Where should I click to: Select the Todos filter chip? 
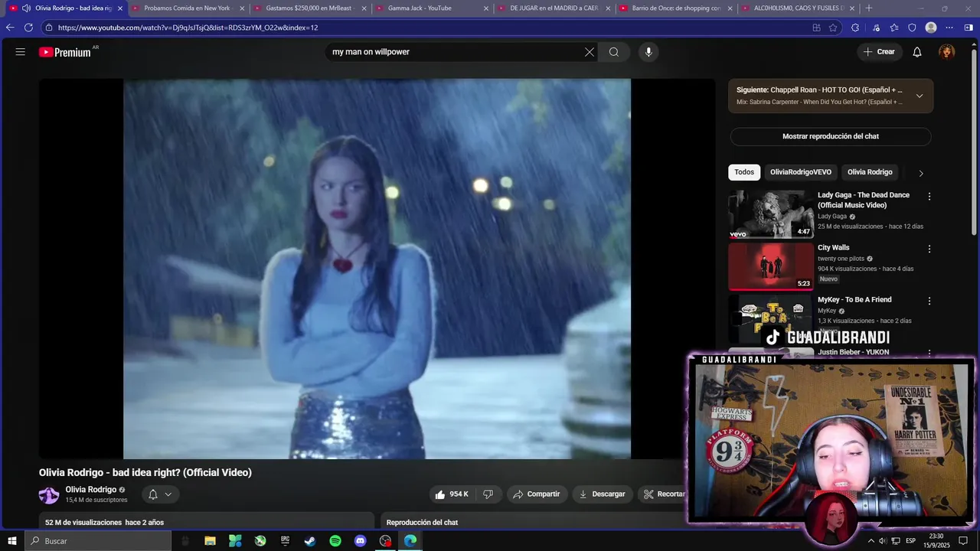click(744, 172)
